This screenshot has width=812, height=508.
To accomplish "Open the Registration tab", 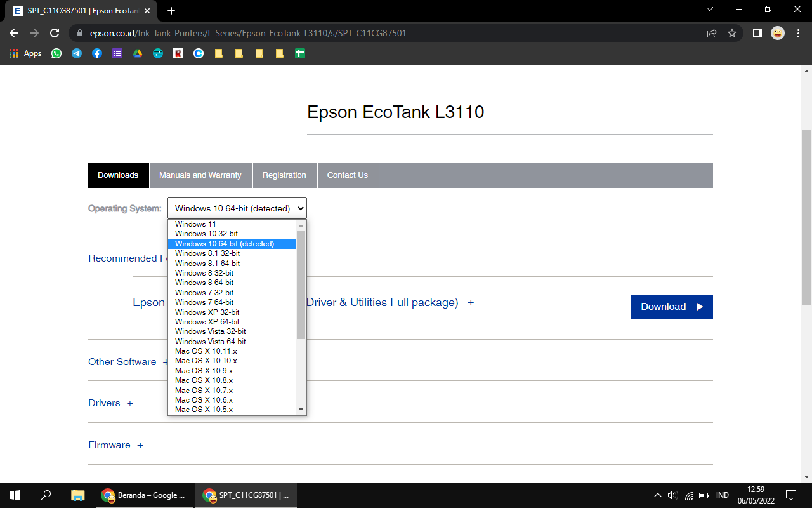I will point(284,175).
